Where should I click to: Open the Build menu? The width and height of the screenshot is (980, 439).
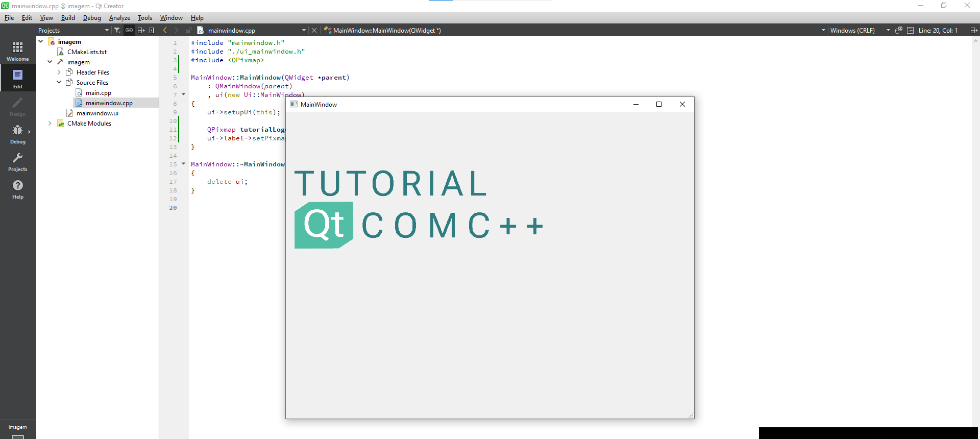[x=68, y=18]
